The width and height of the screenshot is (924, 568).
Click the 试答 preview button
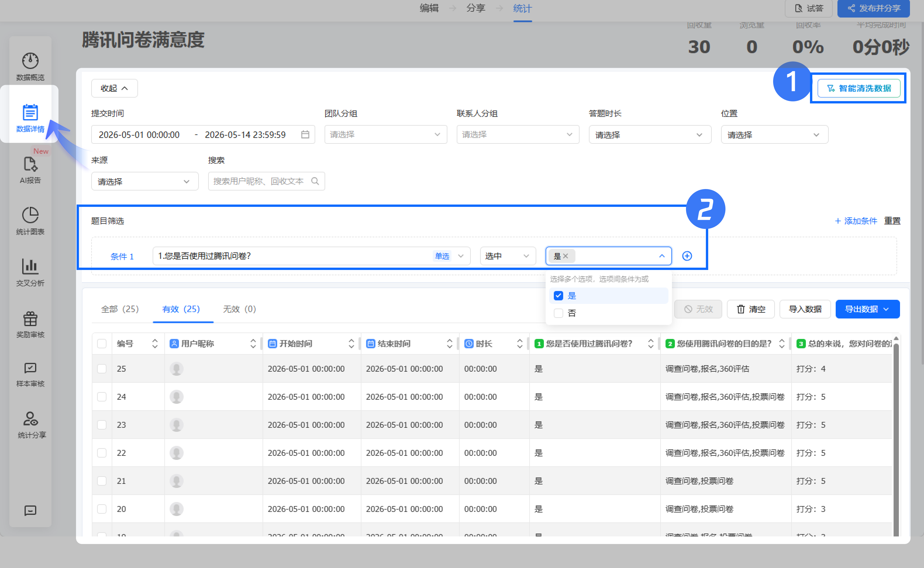pyautogui.click(x=808, y=8)
